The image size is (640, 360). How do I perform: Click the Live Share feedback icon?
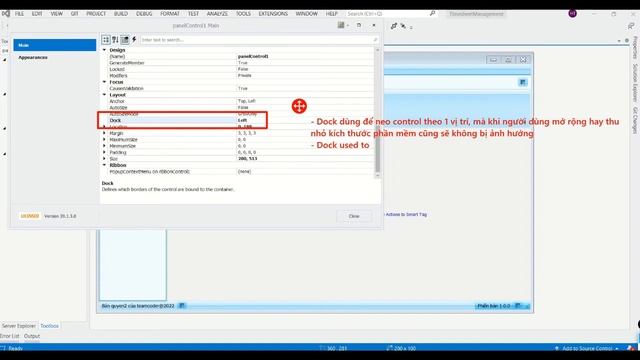(x=631, y=26)
